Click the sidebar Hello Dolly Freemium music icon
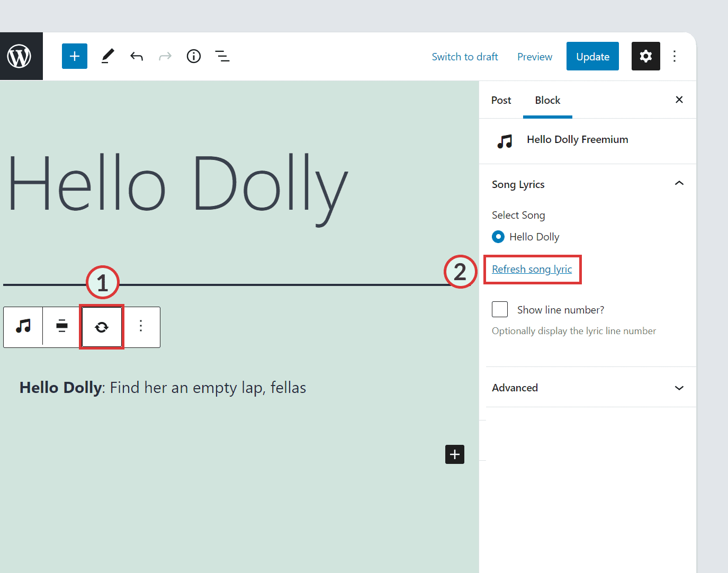Screen dimensions: 728x573 pos(505,141)
